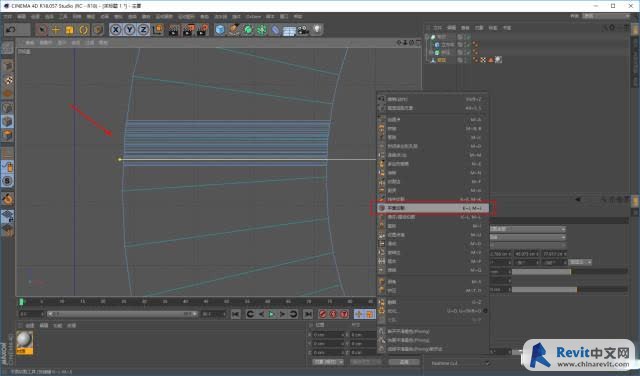Click the timeline preview range slider
Viewport: 640px width, 376px height.
tap(122, 314)
